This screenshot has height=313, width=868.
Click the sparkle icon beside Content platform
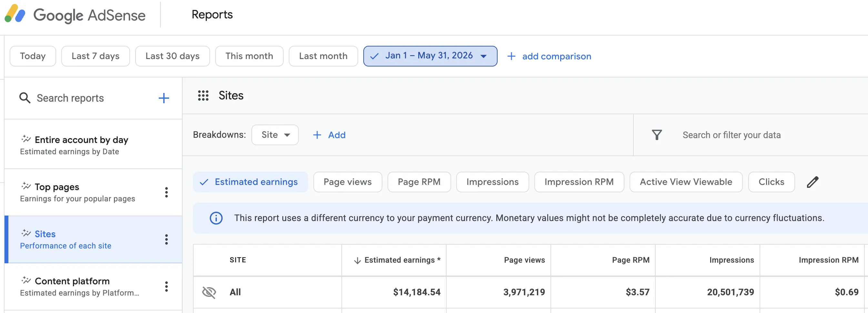tap(26, 280)
